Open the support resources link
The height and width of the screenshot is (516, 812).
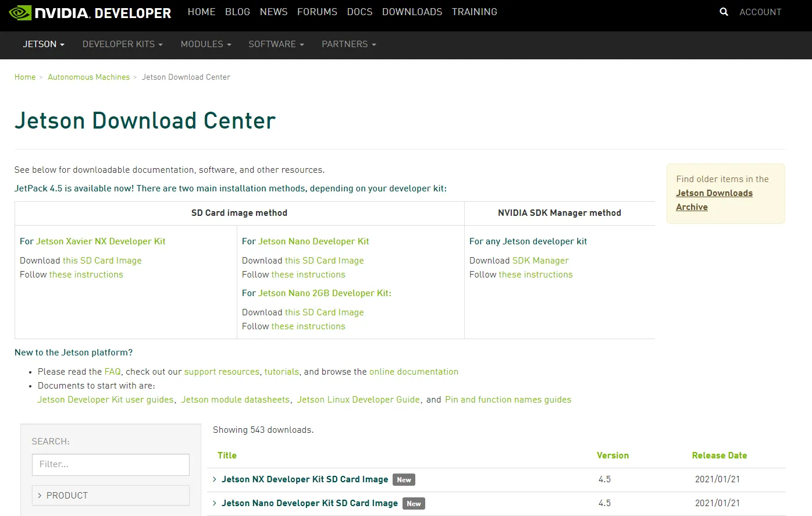(x=222, y=372)
